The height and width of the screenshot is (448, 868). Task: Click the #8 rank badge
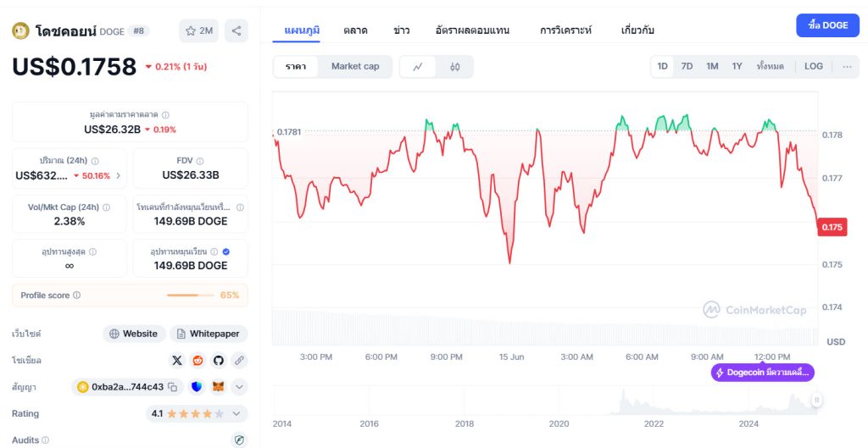[138, 31]
